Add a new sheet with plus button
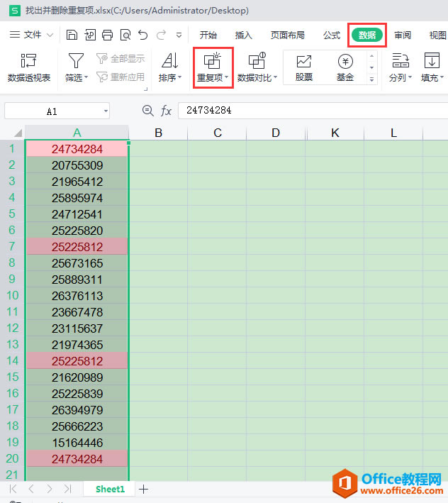The image size is (448, 503). coord(144,489)
